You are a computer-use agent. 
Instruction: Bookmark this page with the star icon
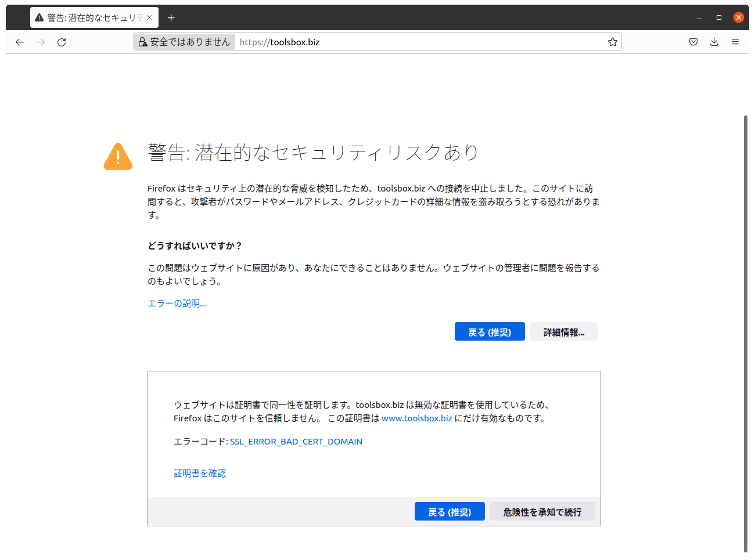[x=612, y=42]
